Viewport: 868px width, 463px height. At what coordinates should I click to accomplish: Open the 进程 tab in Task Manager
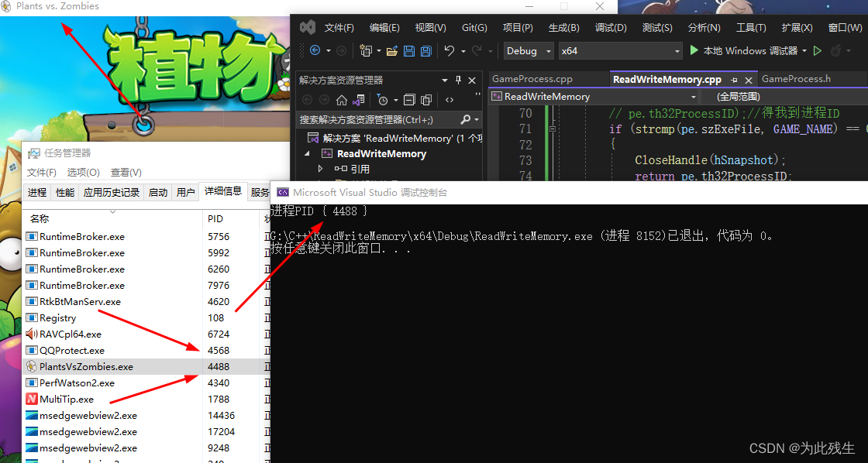point(37,193)
